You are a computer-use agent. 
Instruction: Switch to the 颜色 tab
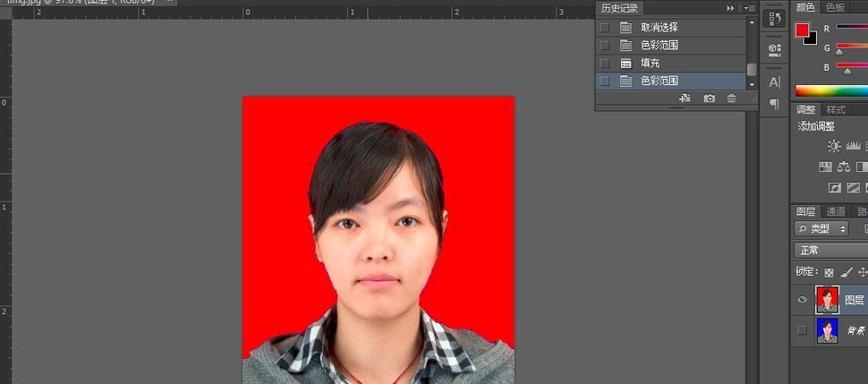(805, 7)
